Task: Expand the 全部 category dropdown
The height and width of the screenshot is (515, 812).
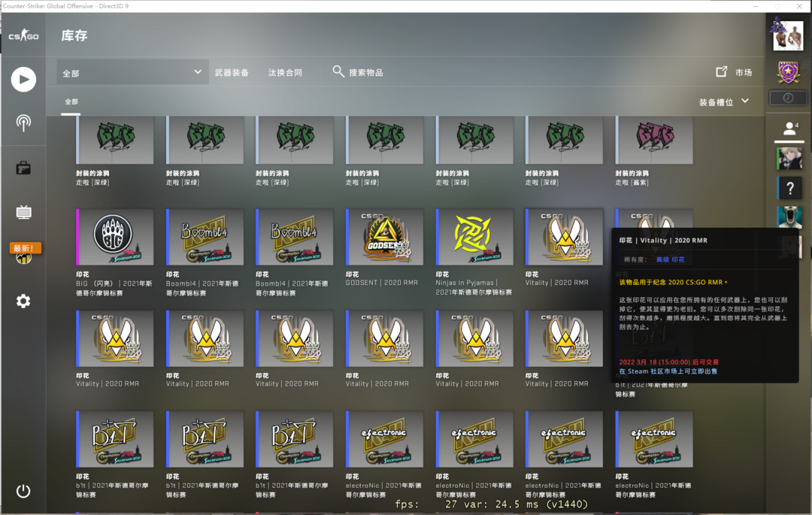Action: pos(132,72)
